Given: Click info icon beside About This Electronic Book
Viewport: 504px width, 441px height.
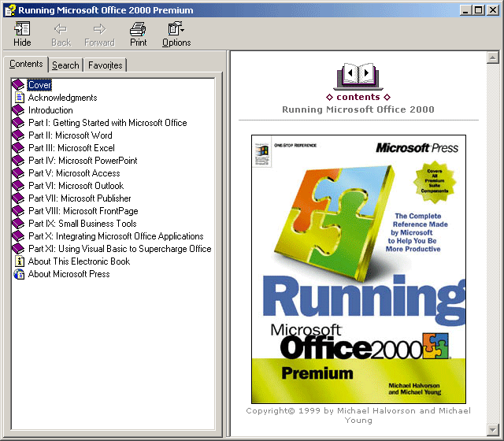Looking at the screenshot, I should [x=19, y=261].
